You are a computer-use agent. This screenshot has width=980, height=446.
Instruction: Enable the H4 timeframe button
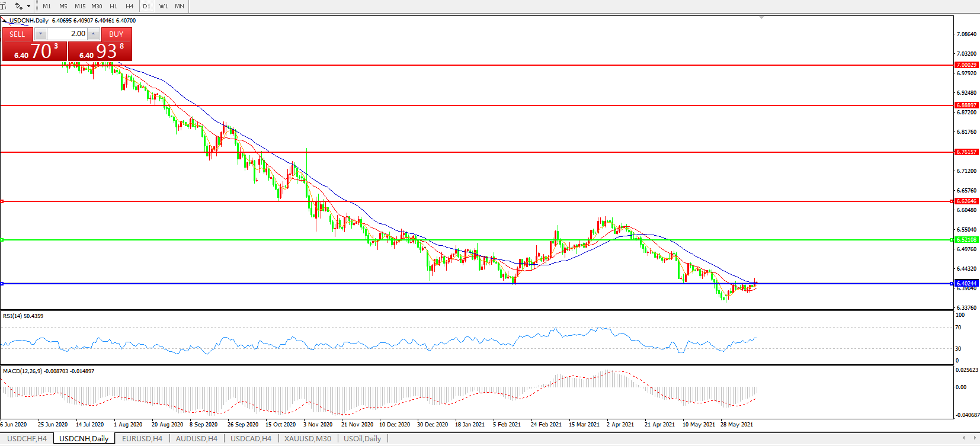point(130,6)
